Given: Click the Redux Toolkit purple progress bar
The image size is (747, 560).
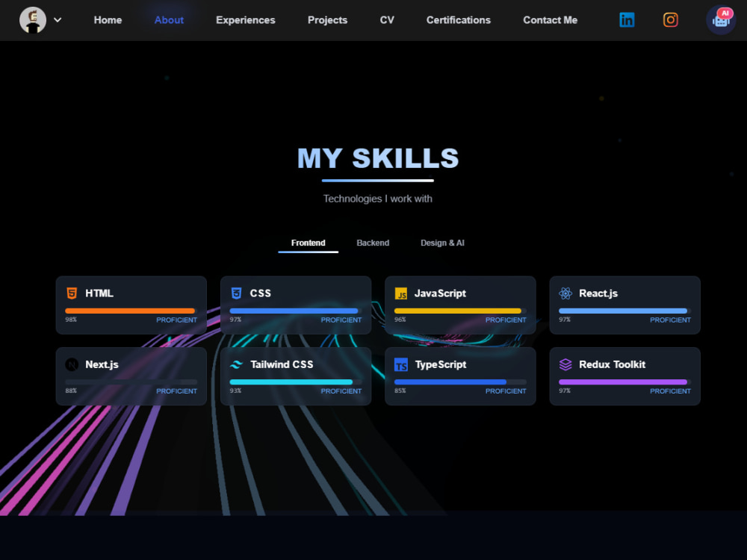Looking at the screenshot, I should pos(624,382).
